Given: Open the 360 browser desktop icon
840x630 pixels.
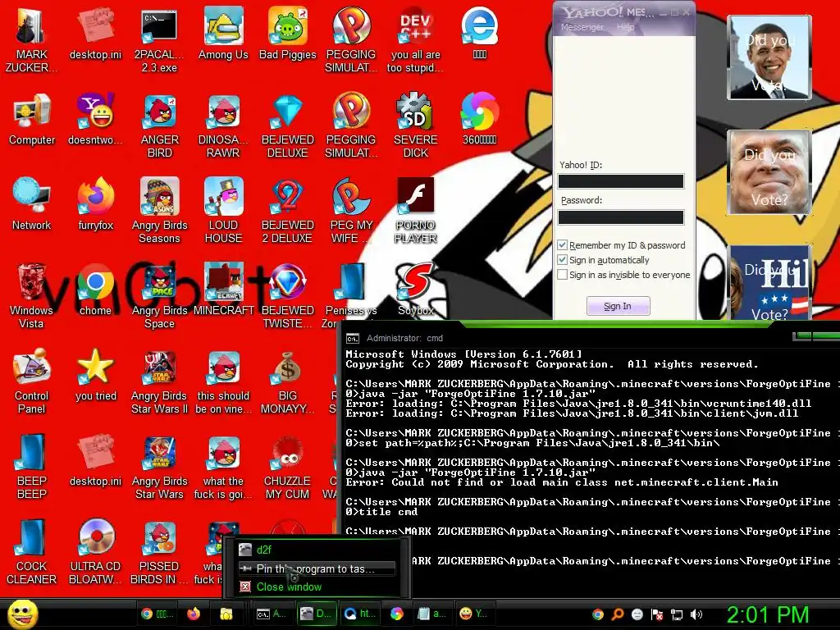Looking at the screenshot, I should click(479, 119).
